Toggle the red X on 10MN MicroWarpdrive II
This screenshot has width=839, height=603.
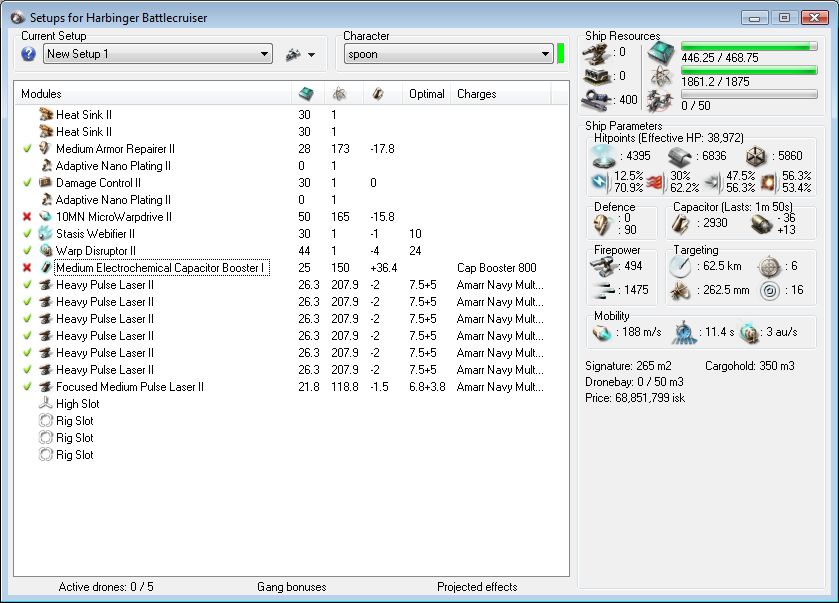click(27, 217)
